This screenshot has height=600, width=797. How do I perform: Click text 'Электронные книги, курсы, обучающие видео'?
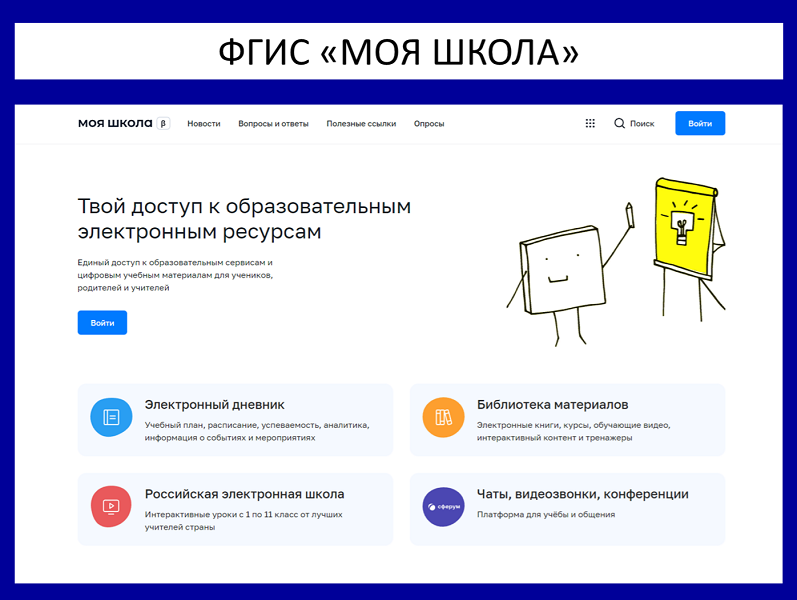point(573,425)
